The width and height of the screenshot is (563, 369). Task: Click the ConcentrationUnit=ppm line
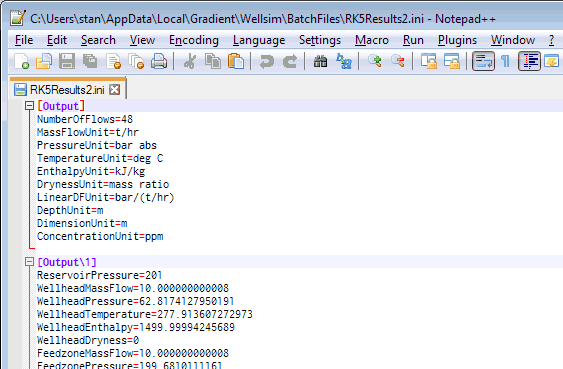[x=100, y=236]
